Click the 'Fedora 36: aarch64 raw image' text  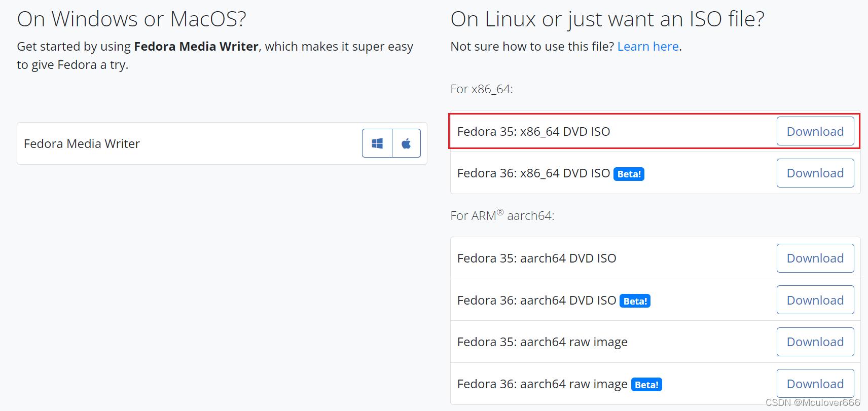542,384
